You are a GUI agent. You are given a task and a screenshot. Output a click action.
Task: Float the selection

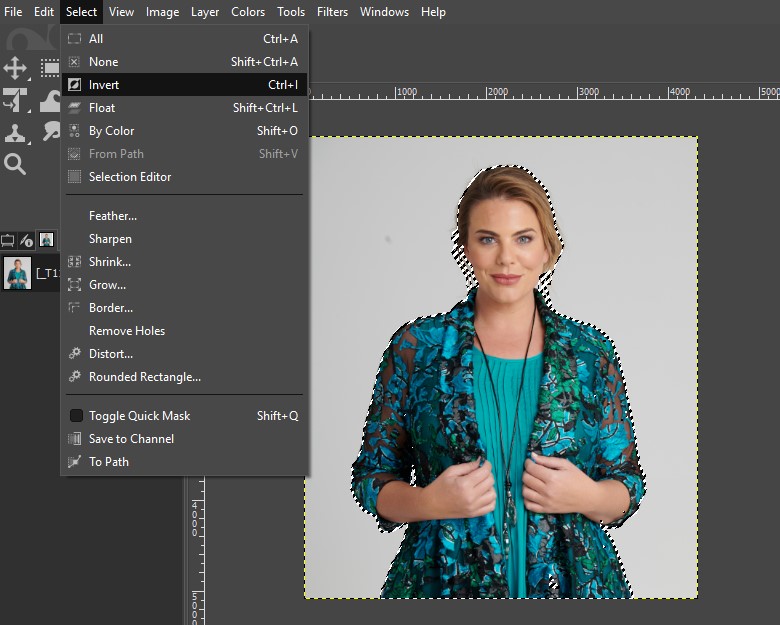pos(185,107)
